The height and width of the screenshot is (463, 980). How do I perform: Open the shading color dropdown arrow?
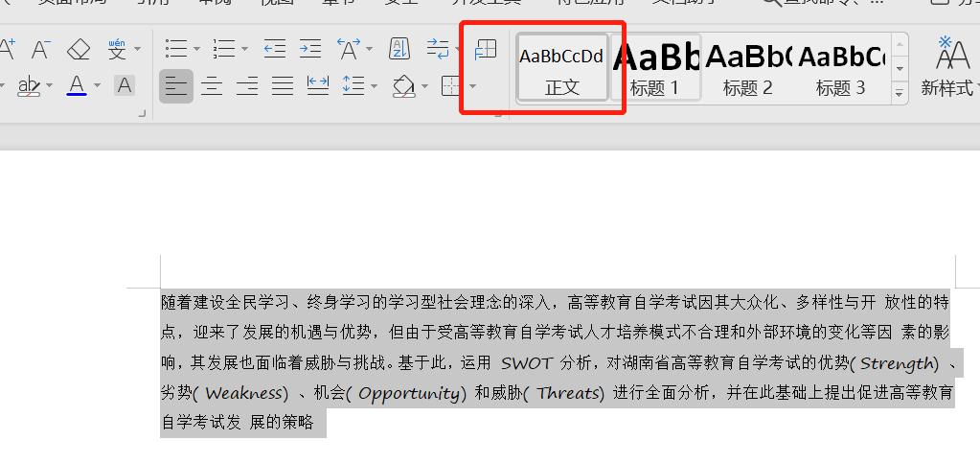point(425,85)
